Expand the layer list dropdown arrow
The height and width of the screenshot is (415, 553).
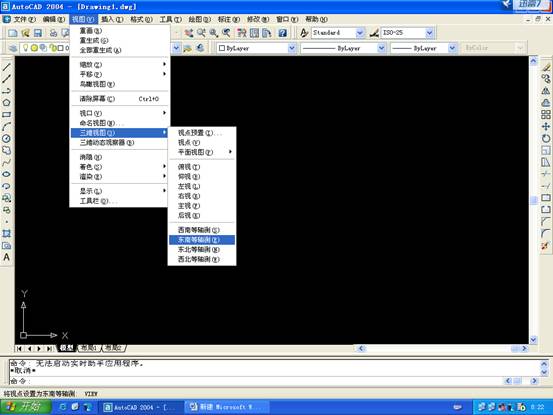coord(176,48)
